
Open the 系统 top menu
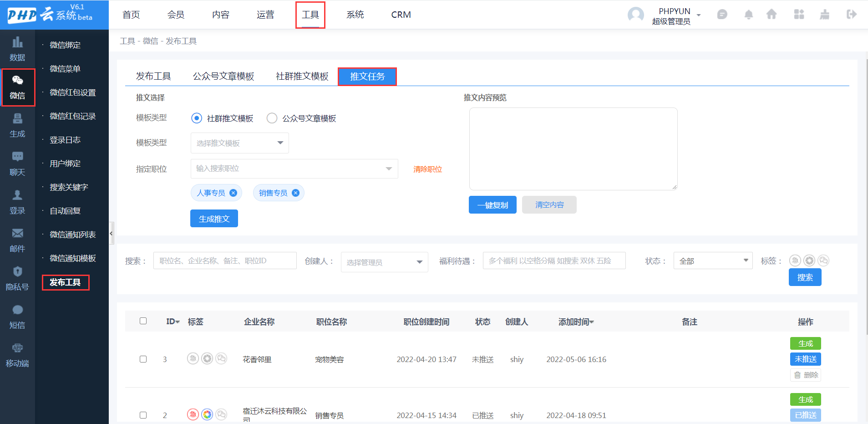[x=355, y=15]
